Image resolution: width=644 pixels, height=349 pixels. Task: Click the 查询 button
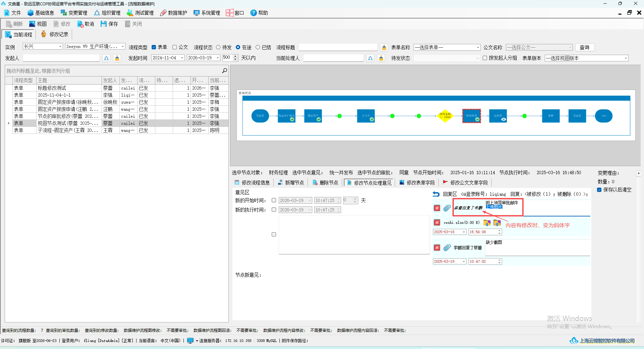click(x=585, y=47)
